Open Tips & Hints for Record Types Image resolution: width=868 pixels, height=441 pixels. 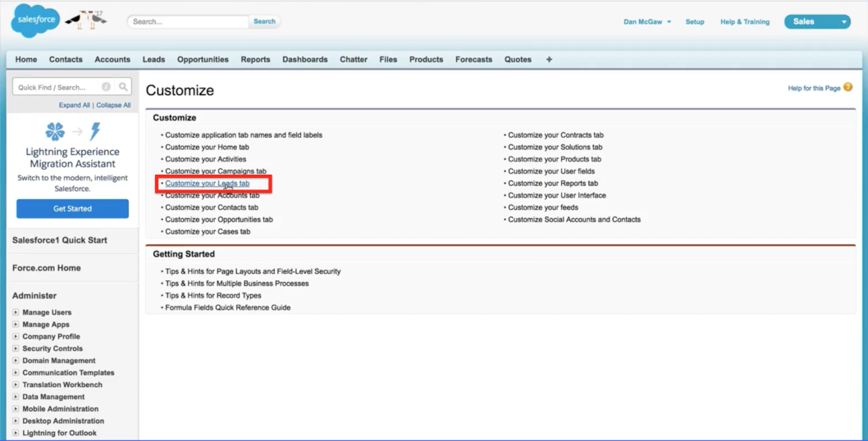click(213, 295)
